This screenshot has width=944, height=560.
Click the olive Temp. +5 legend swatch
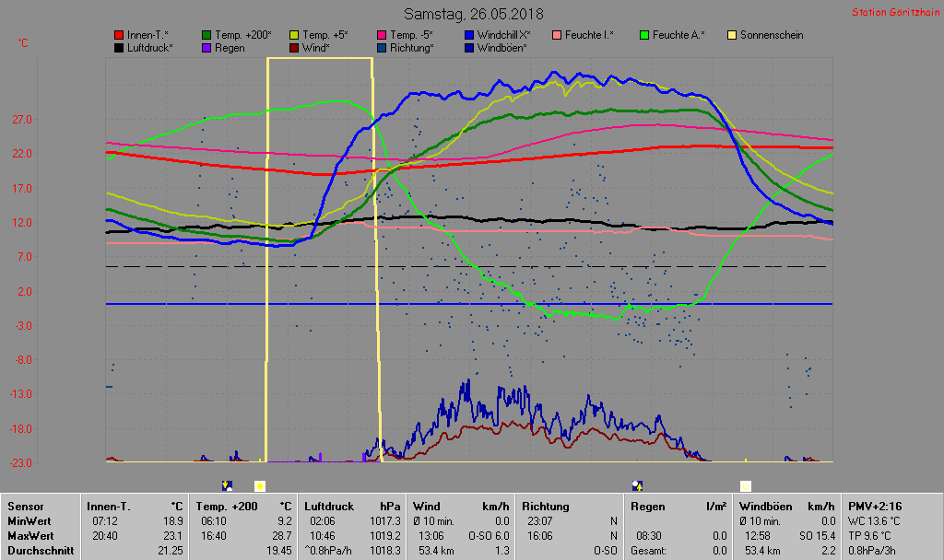(x=294, y=35)
